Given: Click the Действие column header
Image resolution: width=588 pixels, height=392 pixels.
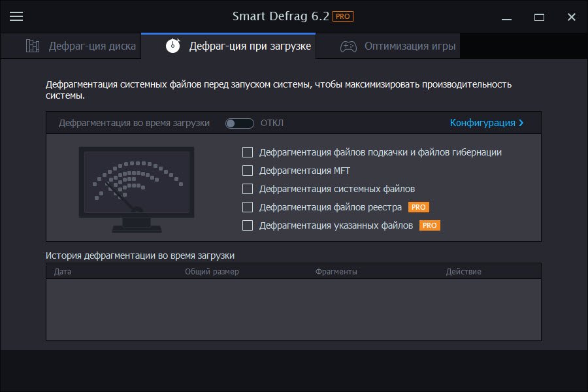Looking at the screenshot, I should coord(463,271).
